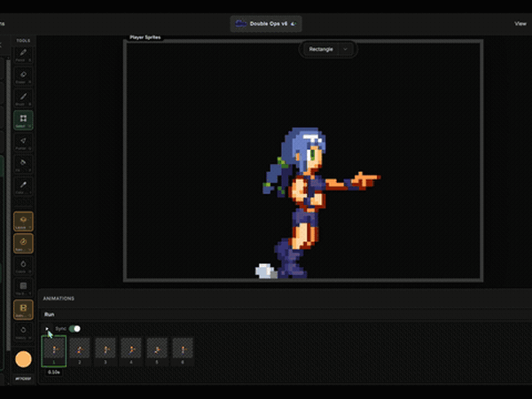Open the Double Ops v6 project title
Screen dimensions: 532x399
[266, 24]
